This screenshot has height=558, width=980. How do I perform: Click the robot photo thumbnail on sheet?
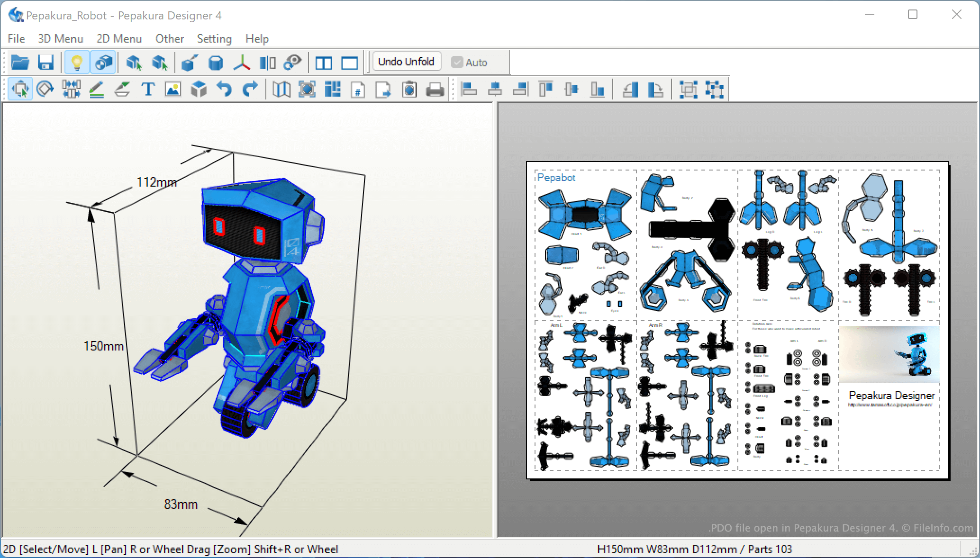tap(889, 354)
